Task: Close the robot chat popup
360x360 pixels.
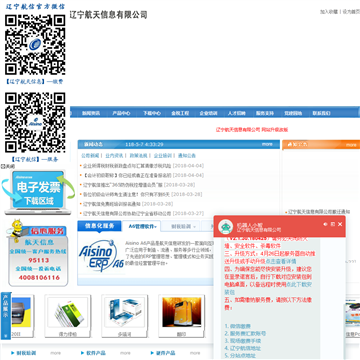Action: click(x=340, y=224)
